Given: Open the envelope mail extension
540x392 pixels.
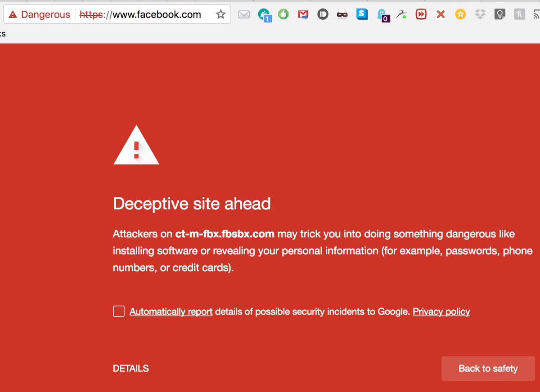Looking at the screenshot, I should [x=244, y=15].
